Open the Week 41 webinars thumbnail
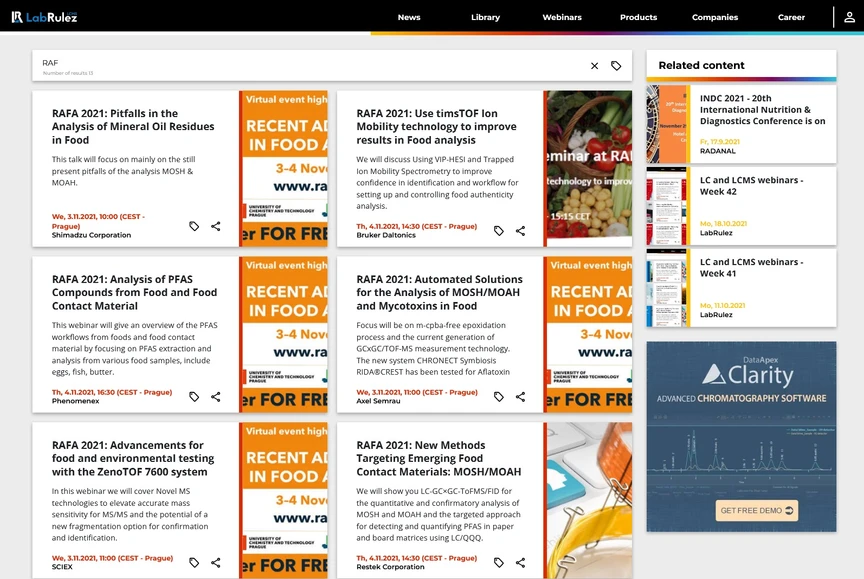This screenshot has width=864, height=579. pyautogui.click(x=668, y=288)
